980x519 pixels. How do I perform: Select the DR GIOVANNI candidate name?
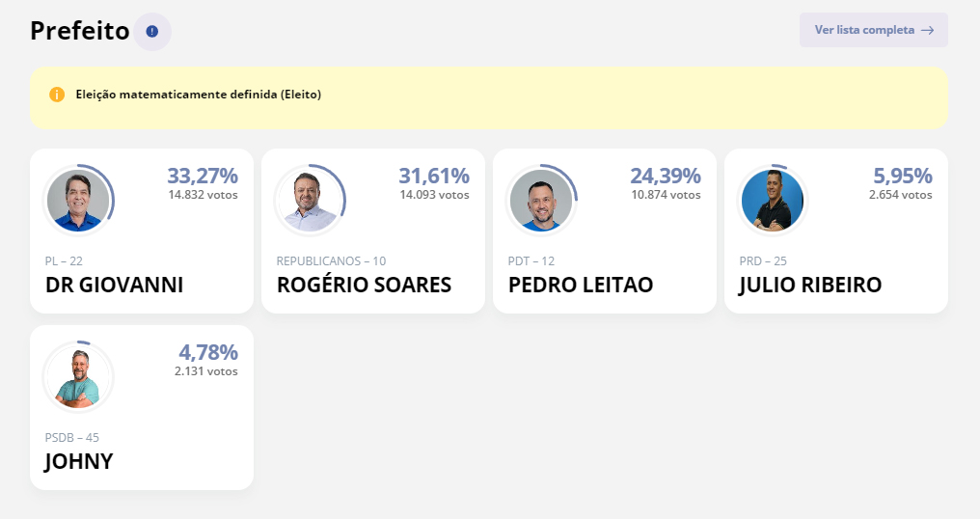(114, 286)
